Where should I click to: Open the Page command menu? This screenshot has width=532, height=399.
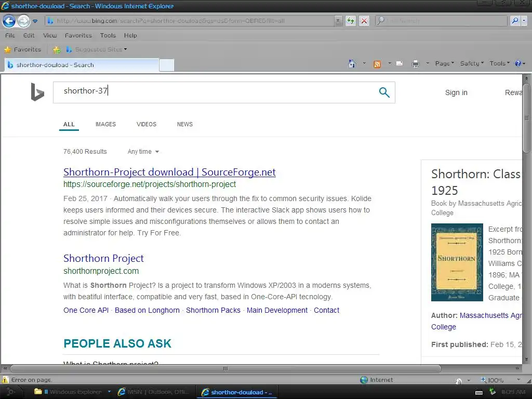(445, 63)
